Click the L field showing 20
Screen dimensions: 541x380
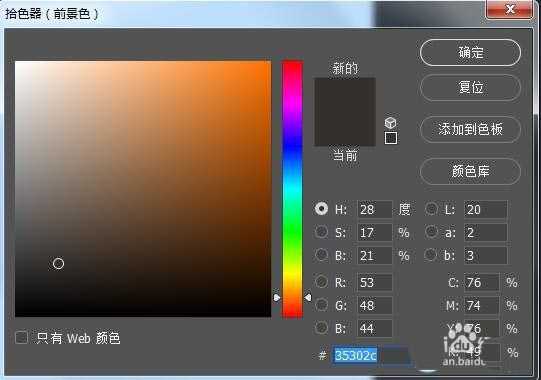486,209
